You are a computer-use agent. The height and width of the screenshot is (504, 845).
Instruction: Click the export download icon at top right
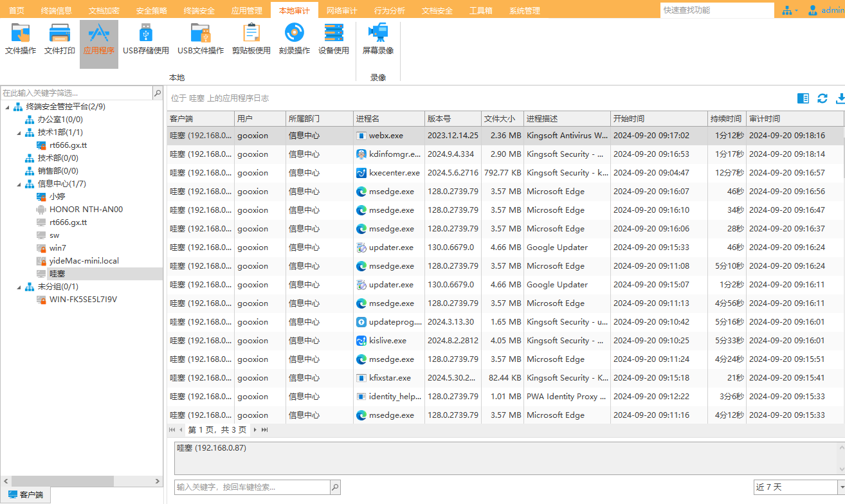[840, 98]
